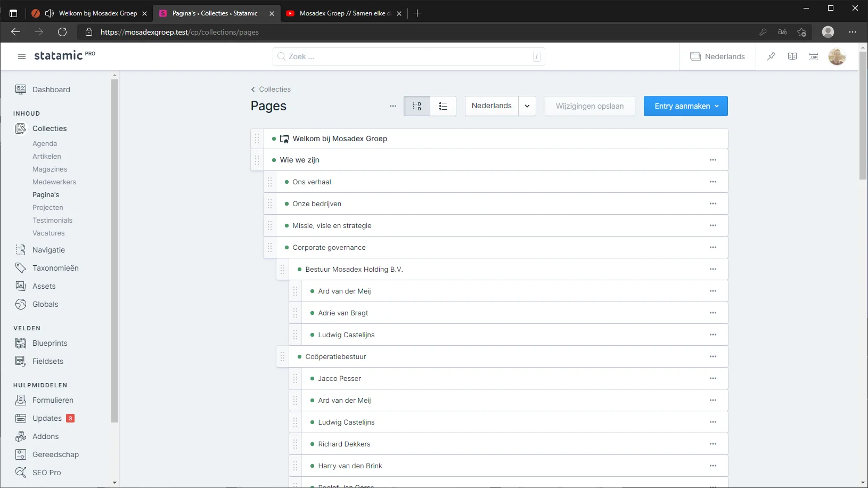The image size is (868, 488).
Task: Open site selector Nederlands in header
Action: pos(718,56)
